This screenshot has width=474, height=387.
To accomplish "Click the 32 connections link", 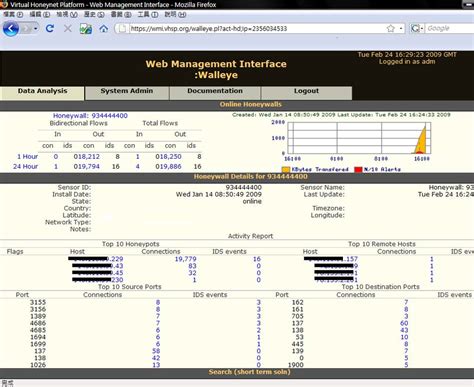I will pyautogui.click(x=192, y=273).
